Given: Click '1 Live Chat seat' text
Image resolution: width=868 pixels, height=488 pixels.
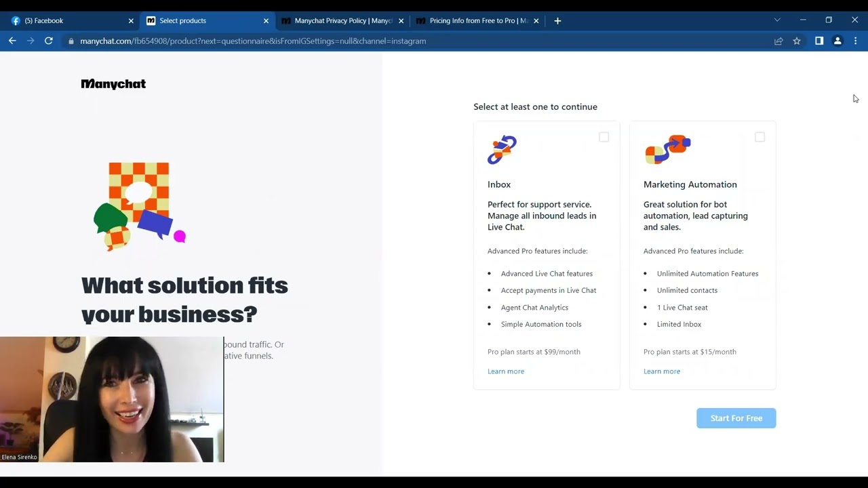Looking at the screenshot, I should point(682,308).
